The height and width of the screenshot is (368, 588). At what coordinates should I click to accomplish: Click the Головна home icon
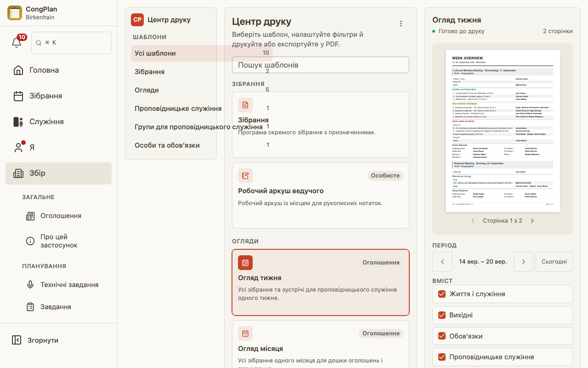tap(18, 70)
